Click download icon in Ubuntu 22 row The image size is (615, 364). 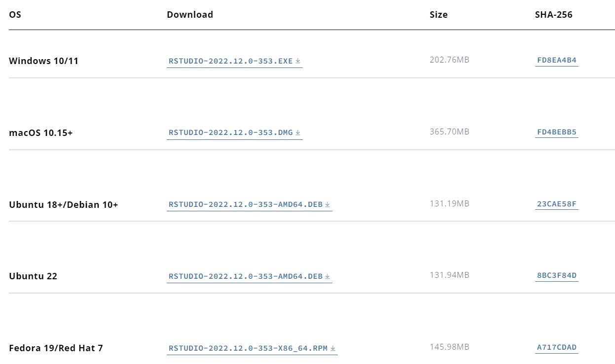coord(327,276)
